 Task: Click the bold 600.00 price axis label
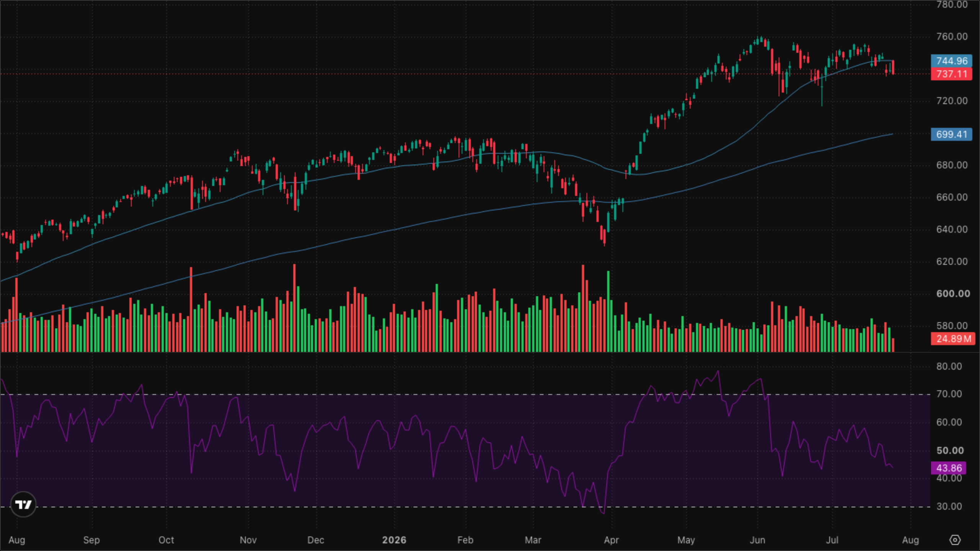coord(953,293)
